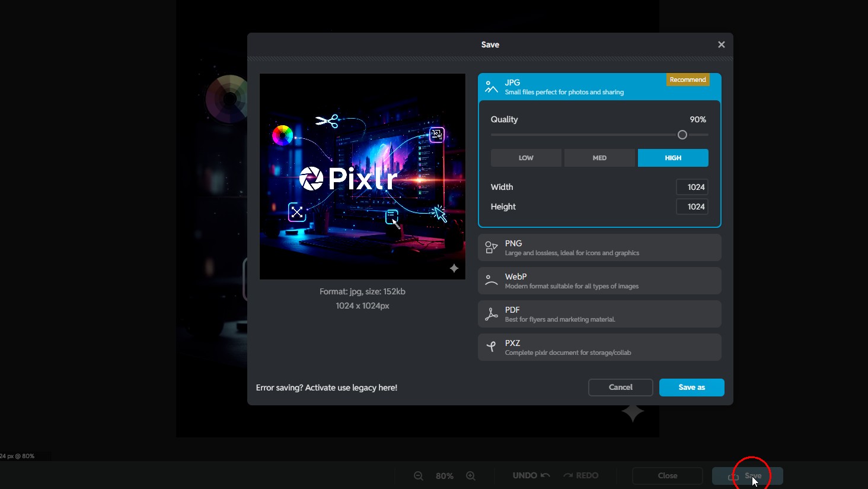The image size is (868, 489).
Task: Click the 90% quality value
Action: [698, 119]
